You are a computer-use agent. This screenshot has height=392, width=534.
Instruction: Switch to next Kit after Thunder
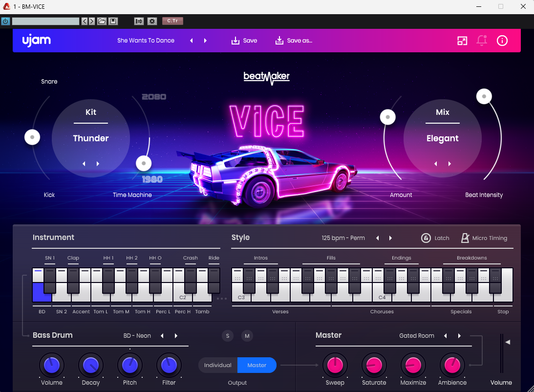click(x=98, y=164)
